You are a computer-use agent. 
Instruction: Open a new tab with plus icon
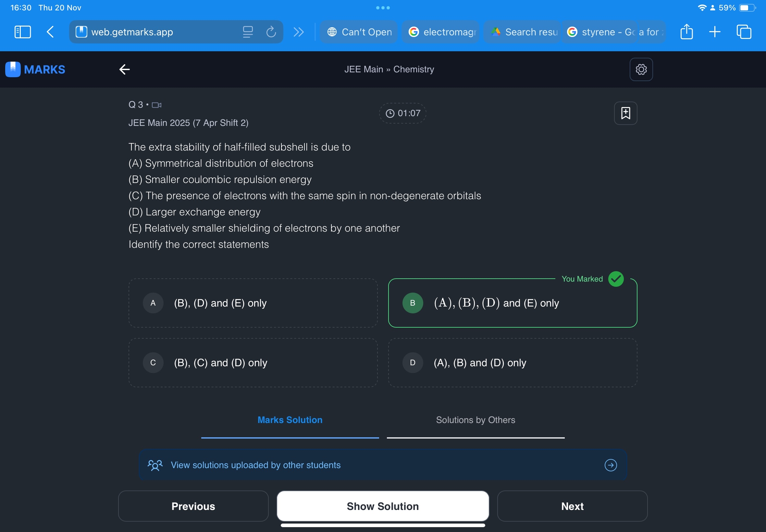(714, 32)
